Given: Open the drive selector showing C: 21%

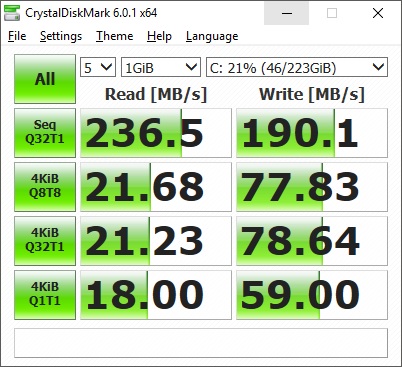Looking at the screenshot, I should (297, 67).
